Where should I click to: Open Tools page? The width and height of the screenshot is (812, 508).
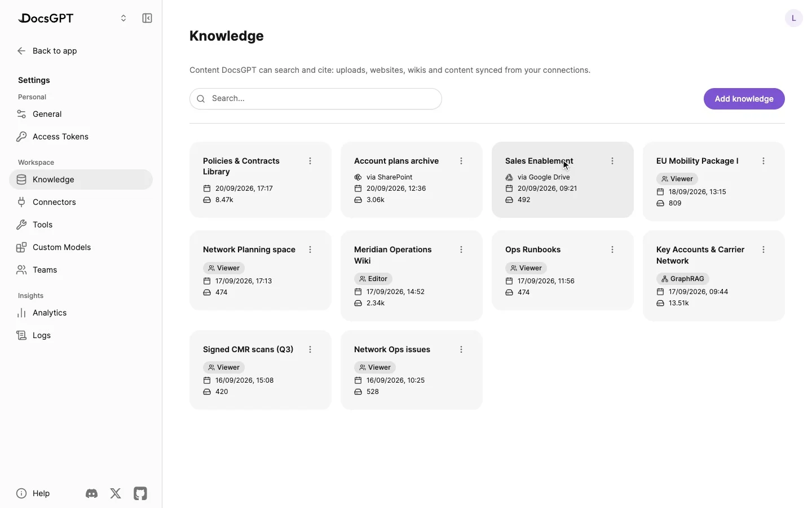point(81,225)
